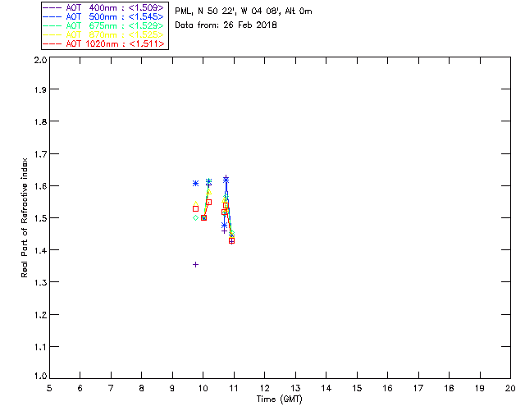Click the x-axis tick label 14
525x420 pixels.
[326, 388]
